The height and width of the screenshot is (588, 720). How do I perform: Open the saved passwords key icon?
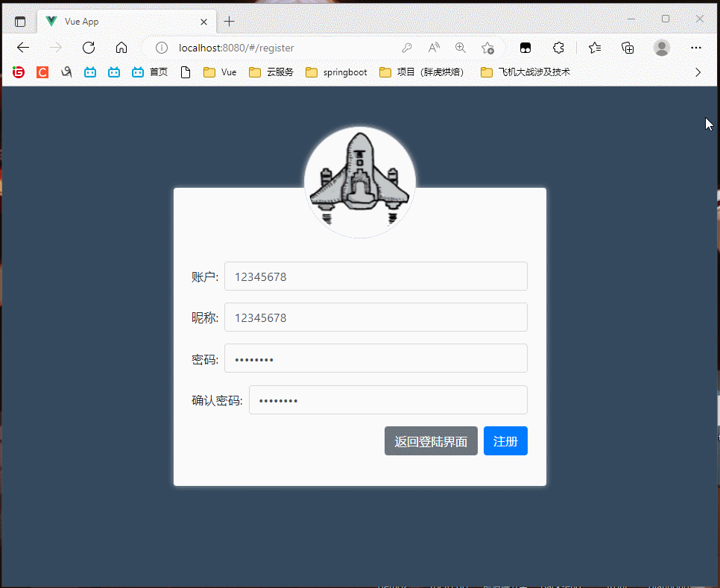(407, 48)
